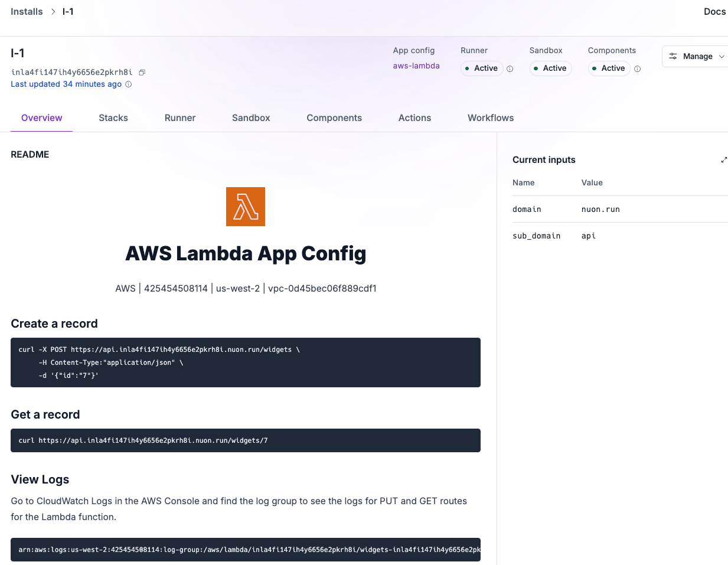Click the Current inputs heading
This screenshot has width=728, height=565.
pyautogui.click(x=544, y=160)
